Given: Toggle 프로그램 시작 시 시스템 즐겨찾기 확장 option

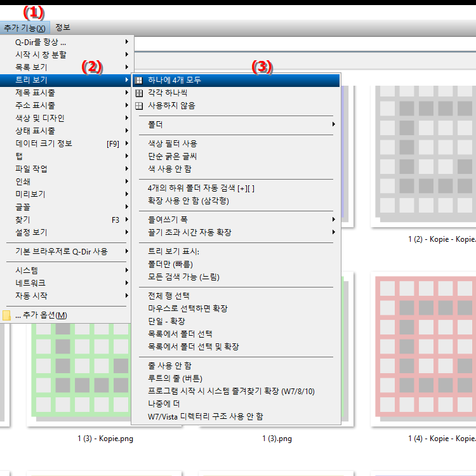Looking at the screenshot, I should 236,391.
